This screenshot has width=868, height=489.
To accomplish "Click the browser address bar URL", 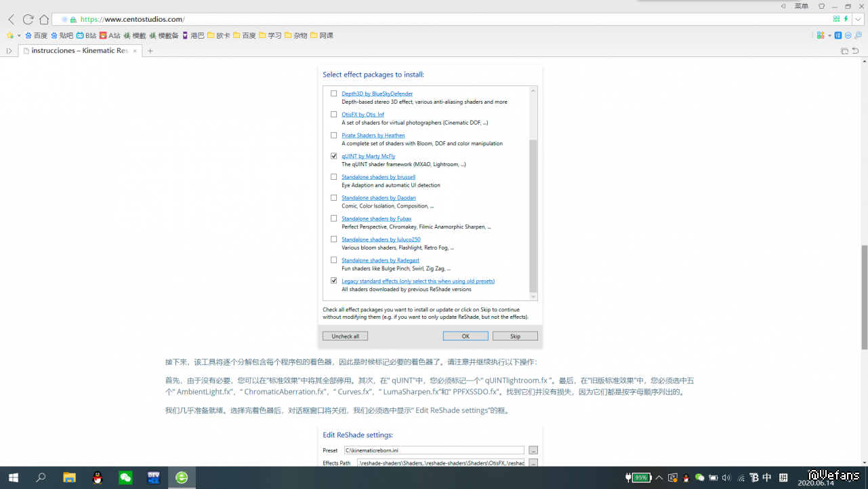I will point(133,20).
